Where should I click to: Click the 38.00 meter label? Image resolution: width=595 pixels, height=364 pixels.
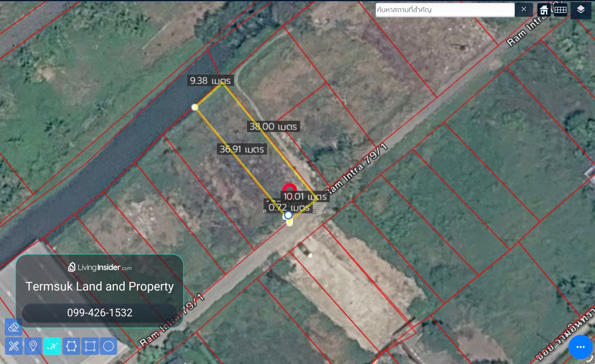(x=273, y=127)
